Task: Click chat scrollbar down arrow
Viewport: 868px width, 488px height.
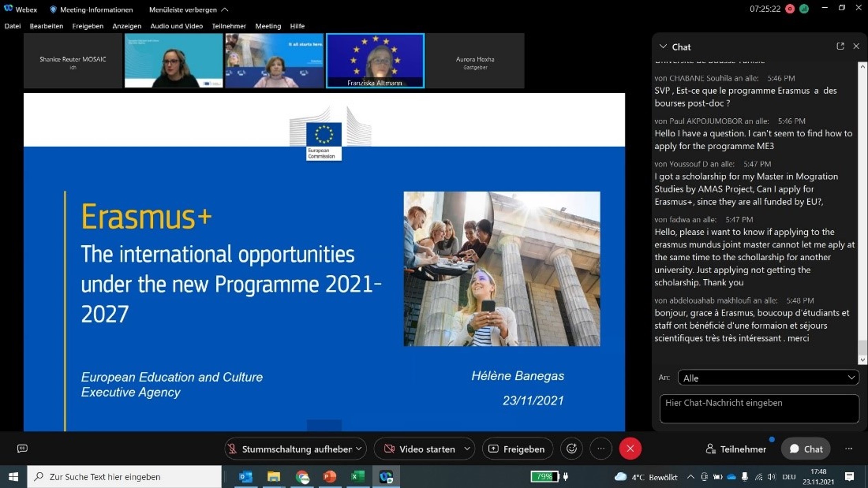Action: (x=862, y=360)
